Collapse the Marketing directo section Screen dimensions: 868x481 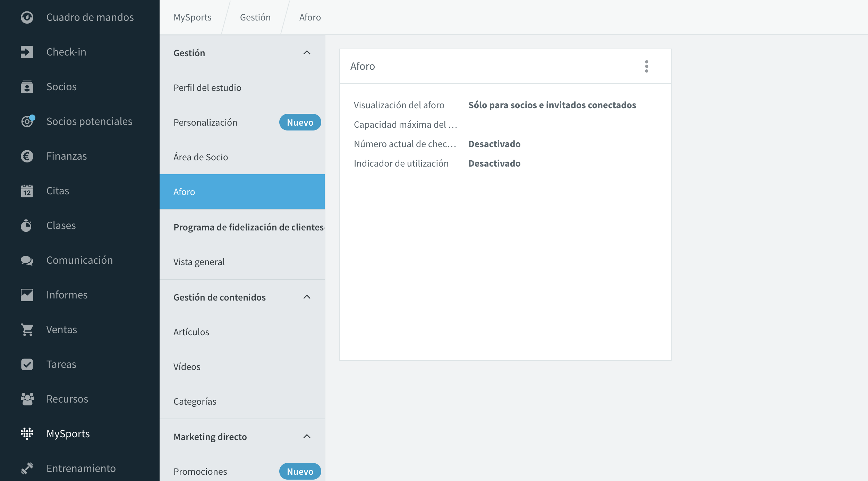[x=307, y=437]
